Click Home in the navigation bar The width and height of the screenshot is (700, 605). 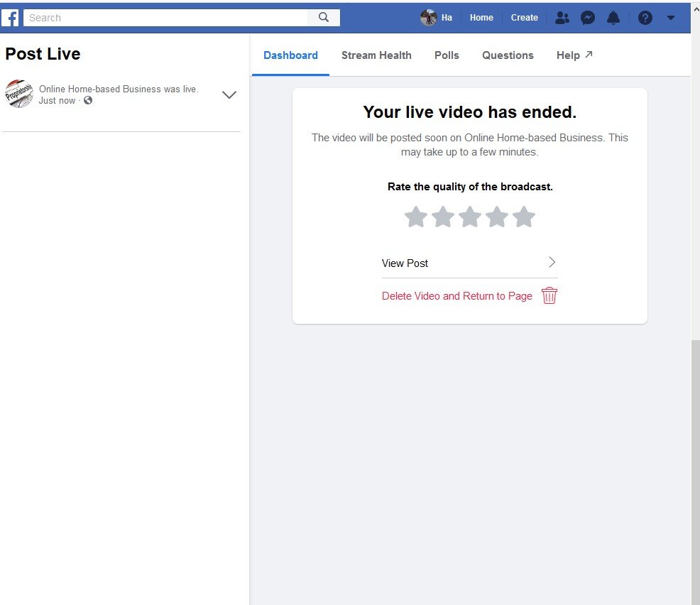(481, 17)
